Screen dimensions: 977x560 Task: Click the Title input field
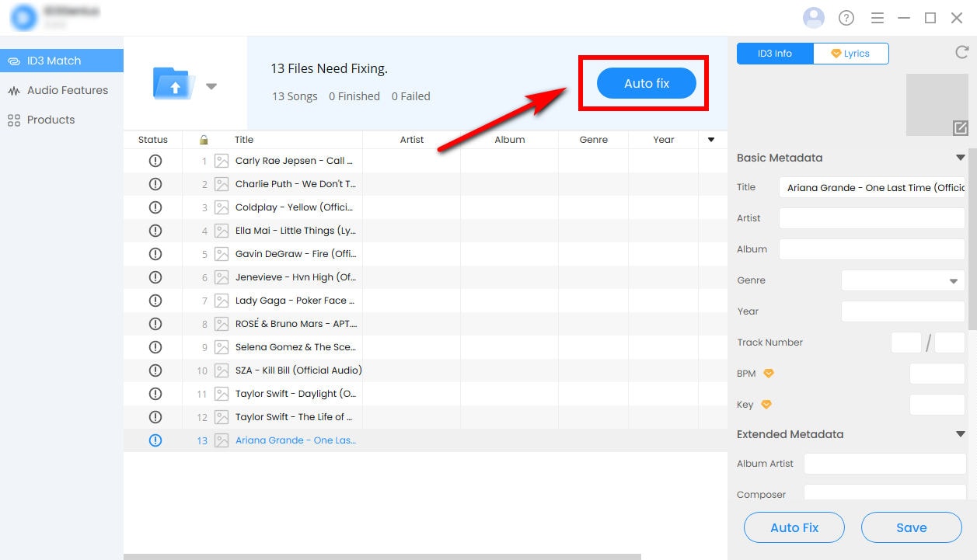pos(872,187)
